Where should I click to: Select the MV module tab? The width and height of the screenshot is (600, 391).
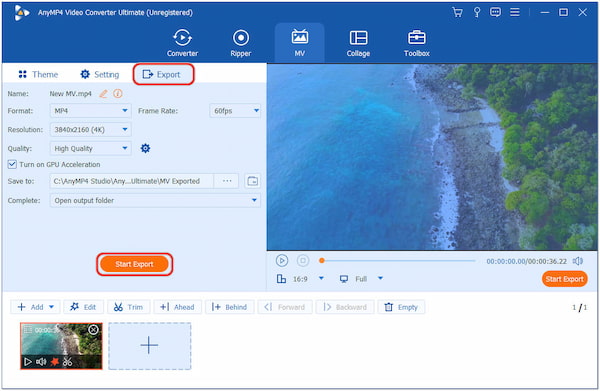pyautogui.click(x=300, y=43)
